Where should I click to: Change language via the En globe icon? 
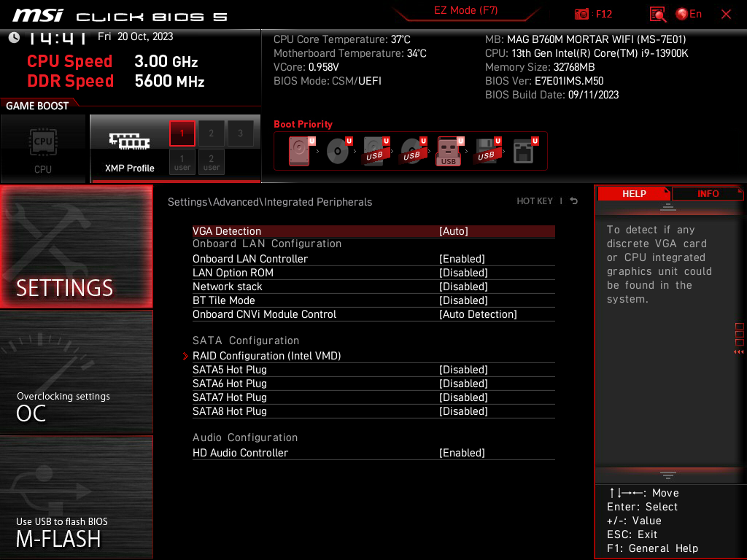coord(689,15)
